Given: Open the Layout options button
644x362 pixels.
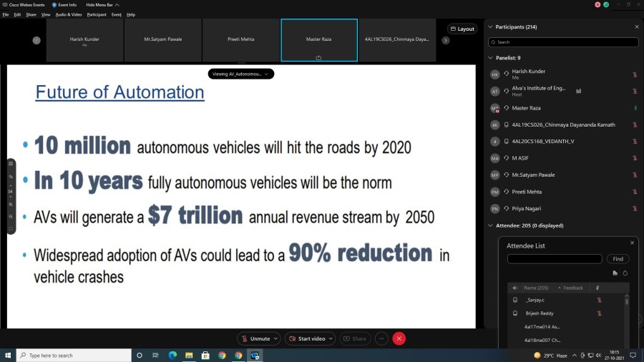Looking at the screenshot, I should (x=462, y=29).
